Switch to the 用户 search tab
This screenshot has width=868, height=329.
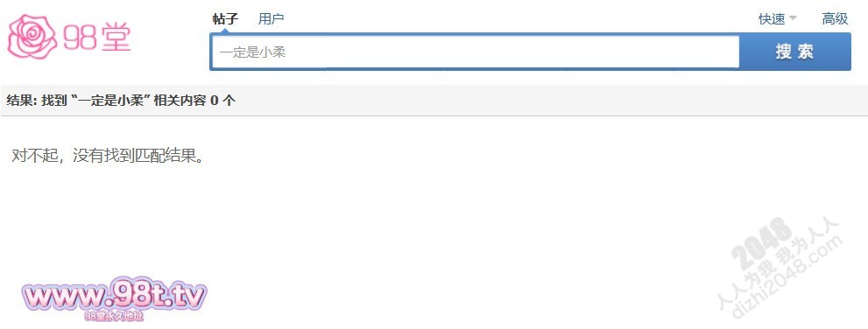tap(272, 18)
